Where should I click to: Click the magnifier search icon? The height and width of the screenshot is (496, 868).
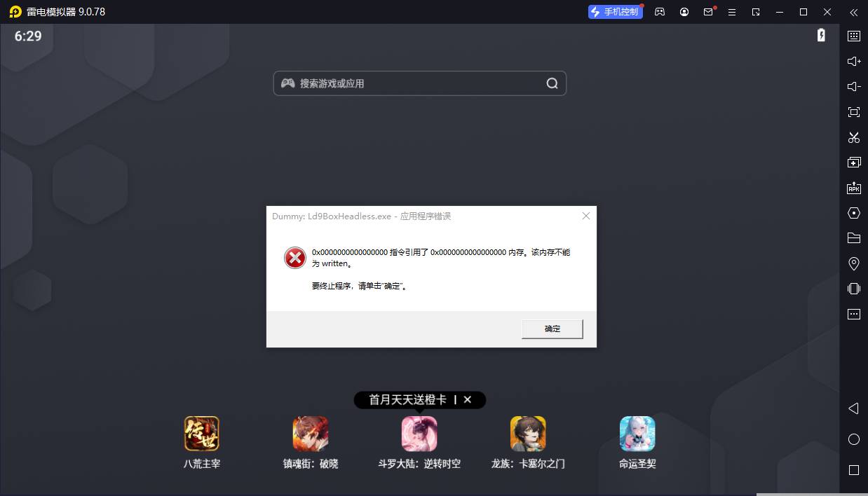(552, 83)
